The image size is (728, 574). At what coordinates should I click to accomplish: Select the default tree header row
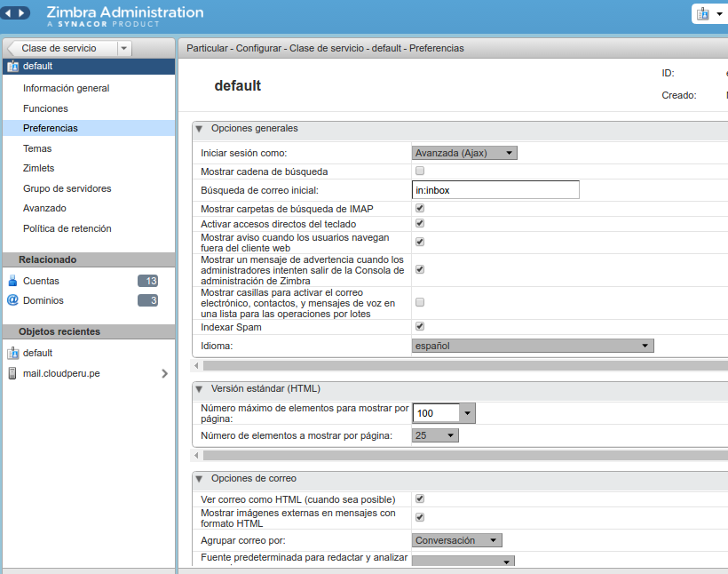(x=89, y=67)
